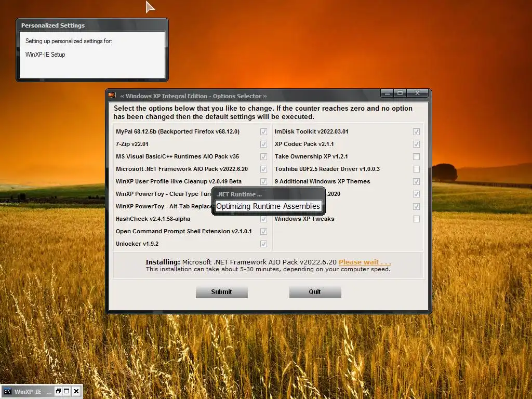This screenshot has width=532, height=399.
Task: Click 'Toshiba UDF2.5 Reader Driver v1.0.0.3' label
Action: tap(327, 169)
